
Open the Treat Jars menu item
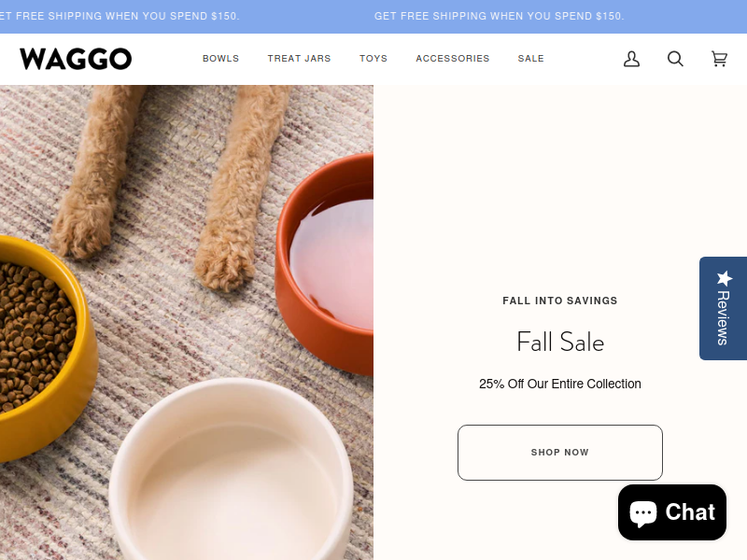click(x=299, y=59)
